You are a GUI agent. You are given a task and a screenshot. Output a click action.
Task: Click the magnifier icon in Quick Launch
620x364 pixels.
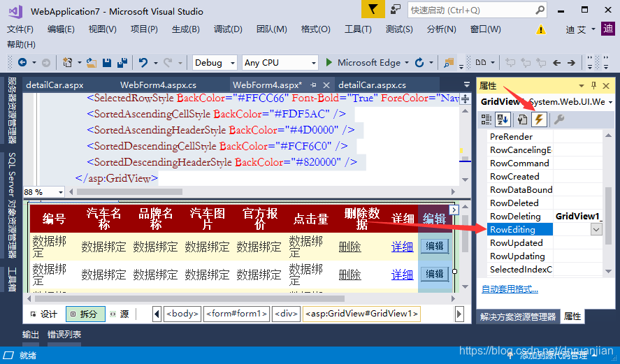coord(540,10)
